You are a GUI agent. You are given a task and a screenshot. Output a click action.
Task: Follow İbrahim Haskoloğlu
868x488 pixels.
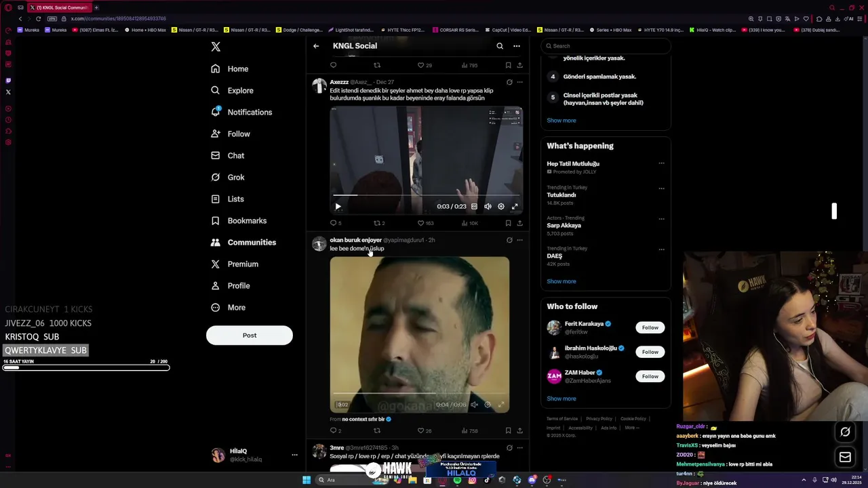pos(650,352)
